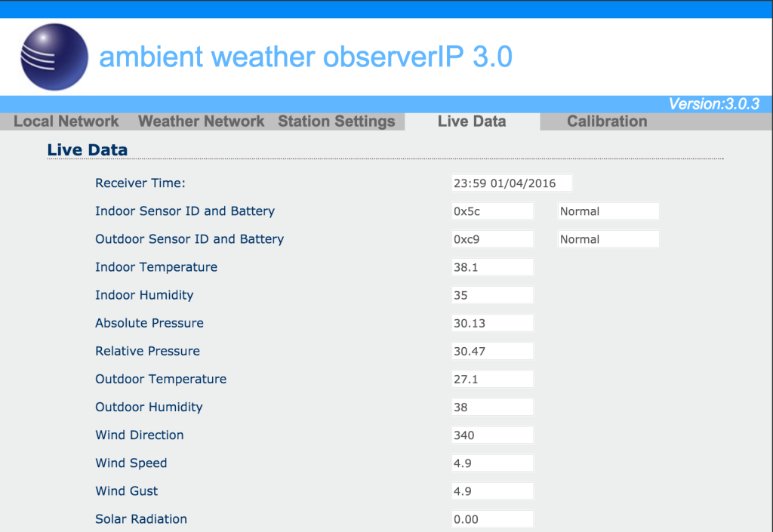This screenshot has width=773, height=532.
Task: Click the 'Outdoor Temperature' label
Action: pyautogui.click(x=161, y=380)
